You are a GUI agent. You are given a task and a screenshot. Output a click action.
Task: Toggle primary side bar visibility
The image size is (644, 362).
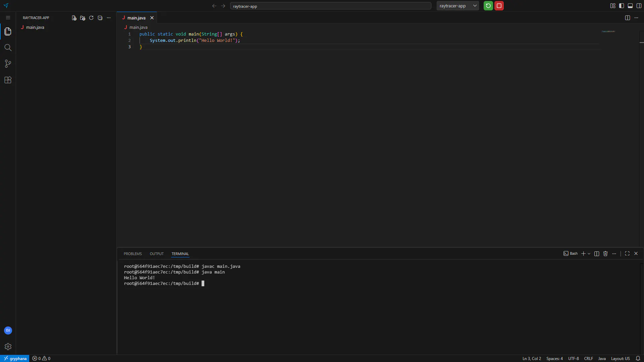pos(622,6)
